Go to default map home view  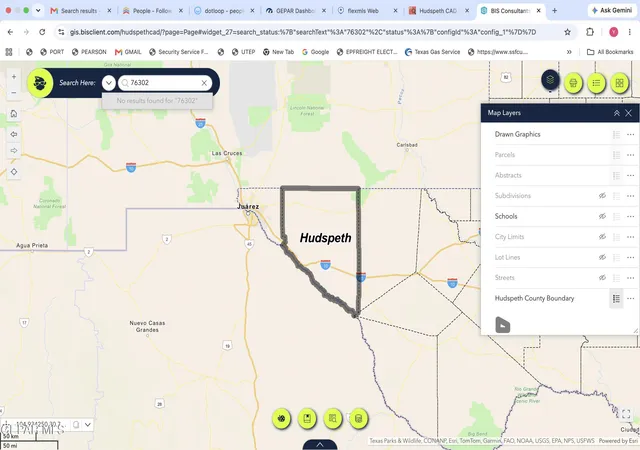(14, 114)
